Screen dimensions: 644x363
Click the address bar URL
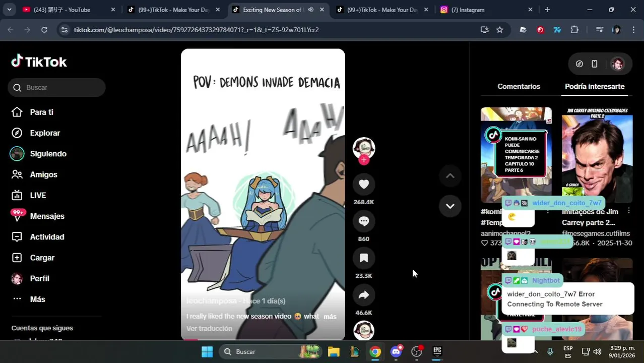click(x=196, y=30)
